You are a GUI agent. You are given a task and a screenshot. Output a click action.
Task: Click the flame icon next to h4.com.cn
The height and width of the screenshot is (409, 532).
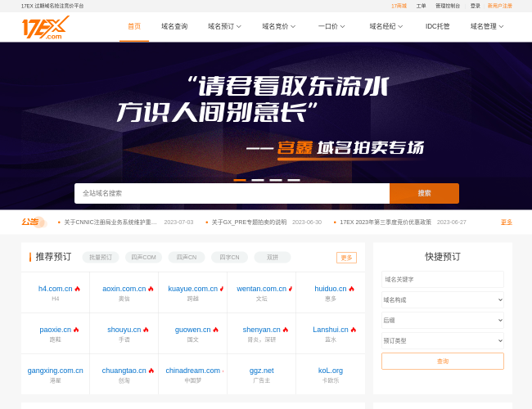78,289
